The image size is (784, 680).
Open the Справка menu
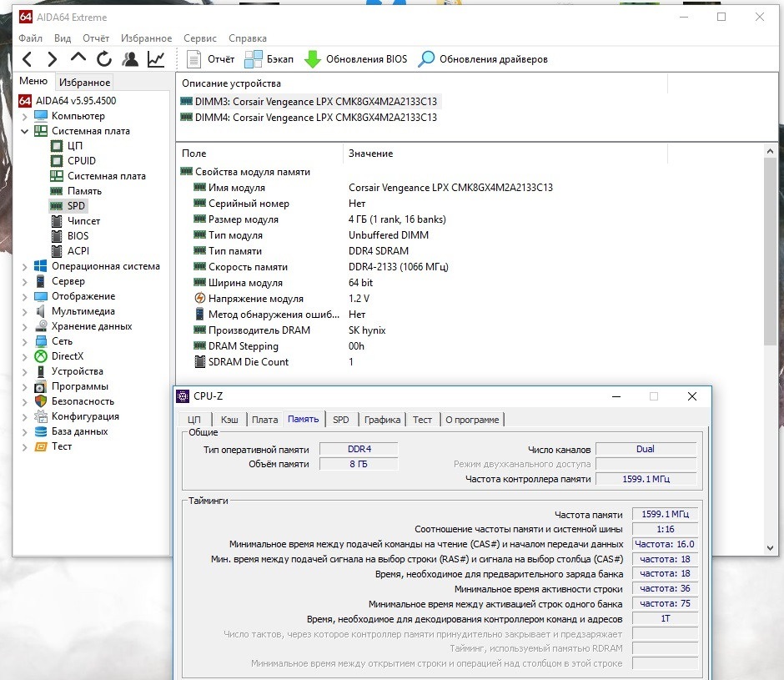[x=248, y=38]
